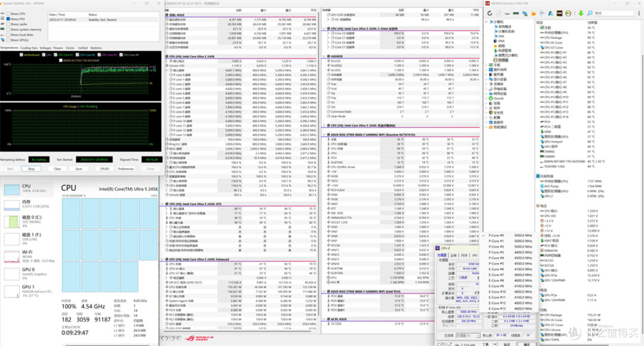
Task: Select GPU 0 in Task Manager sidebar
Action: coord(29,273)
